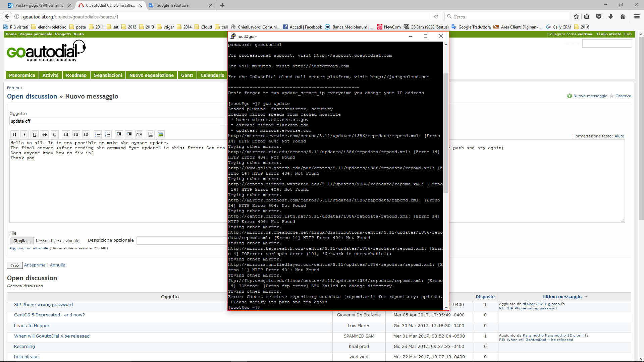Open the Panoramica project tab
Viewport: 644px width, 362px height.
coord(22,75)
